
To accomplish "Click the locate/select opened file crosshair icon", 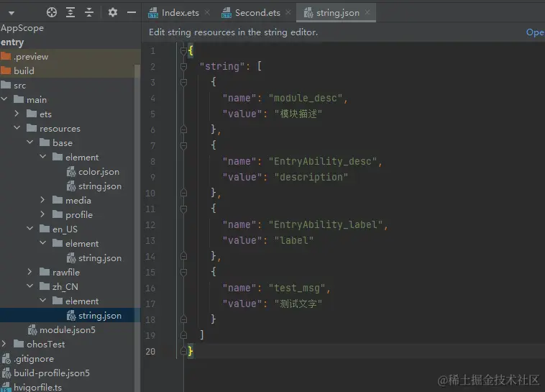I will pyautogui.click(x=52, y=12).
